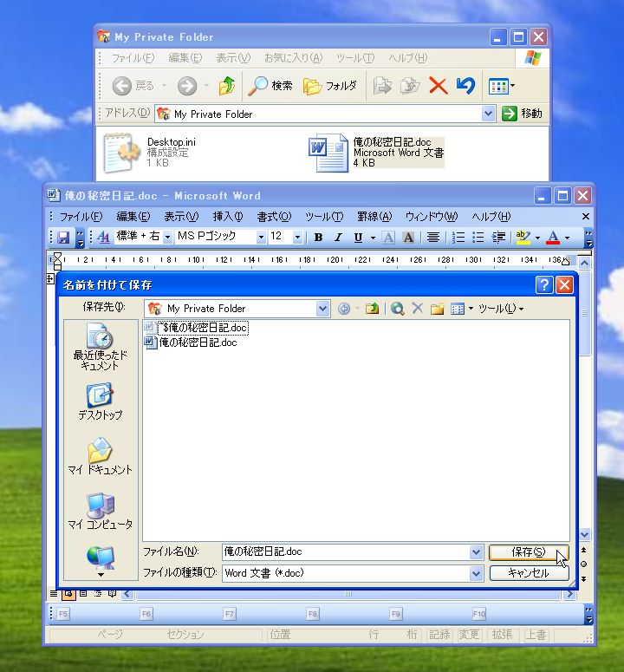Image resolution: width=624 pixels, height=672 pixels.
Task: Open the ファイル名 dropdown arrow
Action: click(x=476, y=552)
